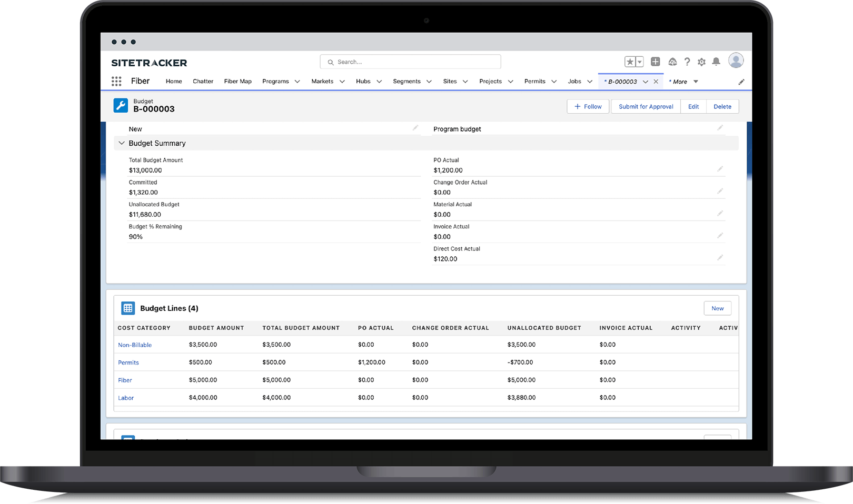Open the Segments tab
The height and width of the screenshot is (504, 853).
[x=406, y=82]
